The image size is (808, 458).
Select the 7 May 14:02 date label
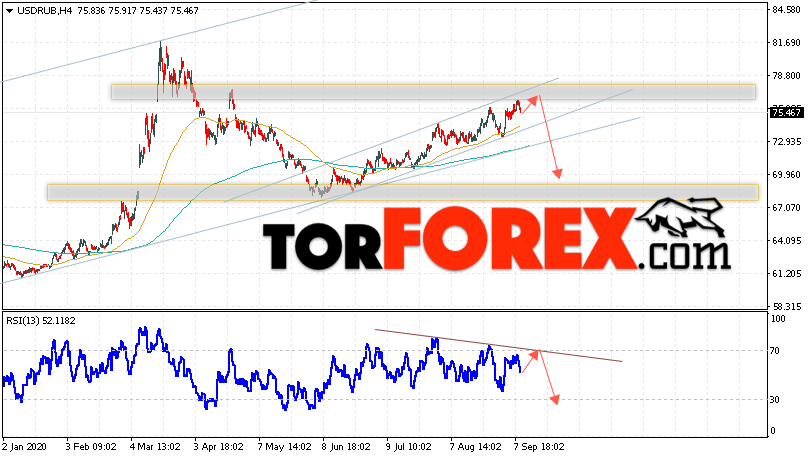pyautogui.click(x=284, y=447)
